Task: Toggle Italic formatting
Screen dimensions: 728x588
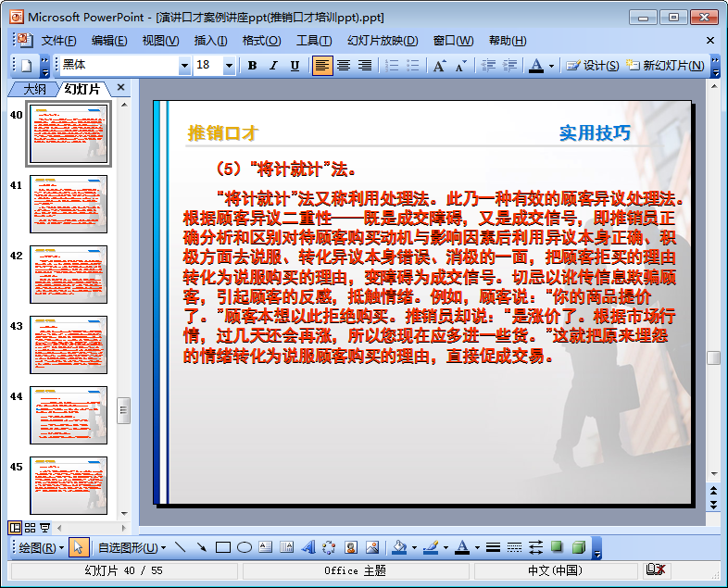Action: (273, 66)
